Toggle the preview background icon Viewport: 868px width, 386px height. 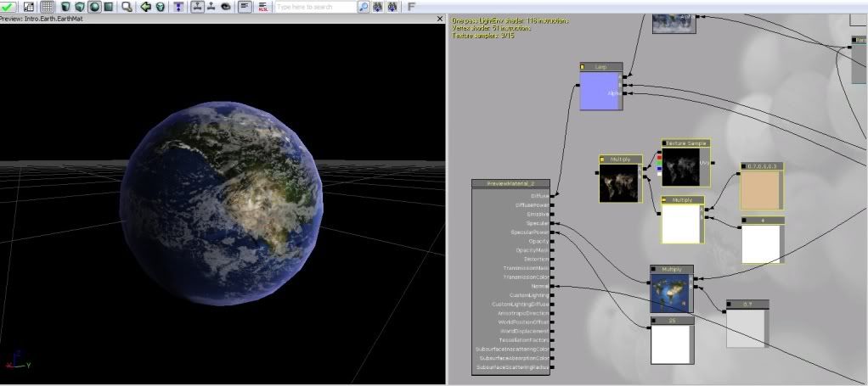[x=29, y=7]
